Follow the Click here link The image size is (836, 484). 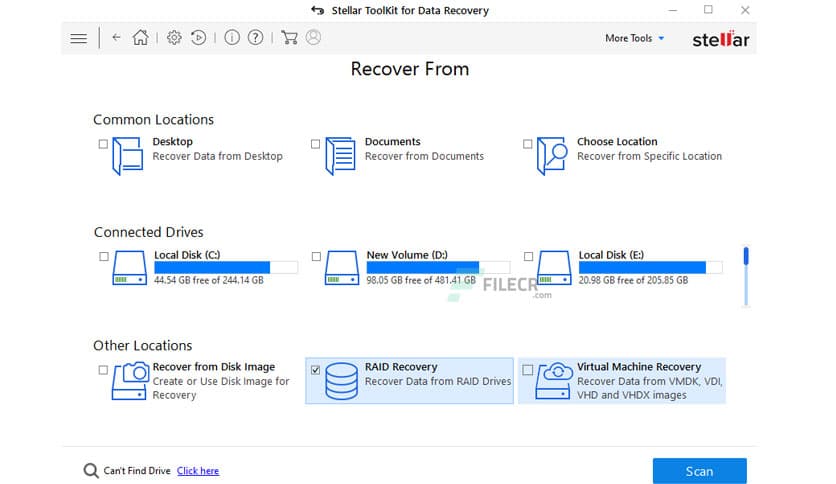pyautogui.click(x=198, y=471)
